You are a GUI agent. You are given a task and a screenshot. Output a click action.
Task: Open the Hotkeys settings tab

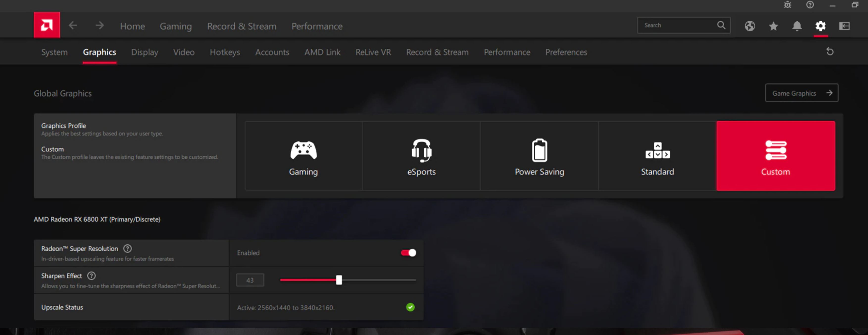(225, 52)
